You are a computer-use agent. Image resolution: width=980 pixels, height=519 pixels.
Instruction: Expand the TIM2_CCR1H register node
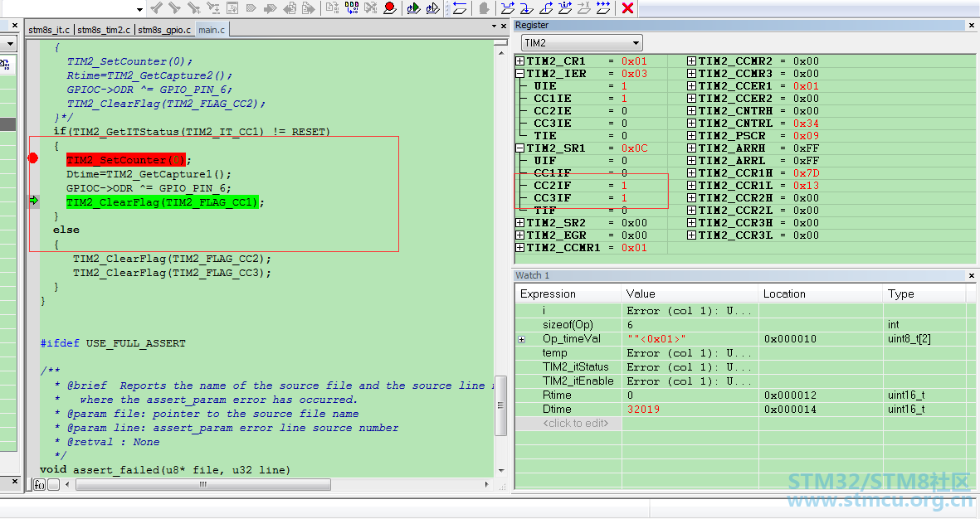[x=691, y=173]
